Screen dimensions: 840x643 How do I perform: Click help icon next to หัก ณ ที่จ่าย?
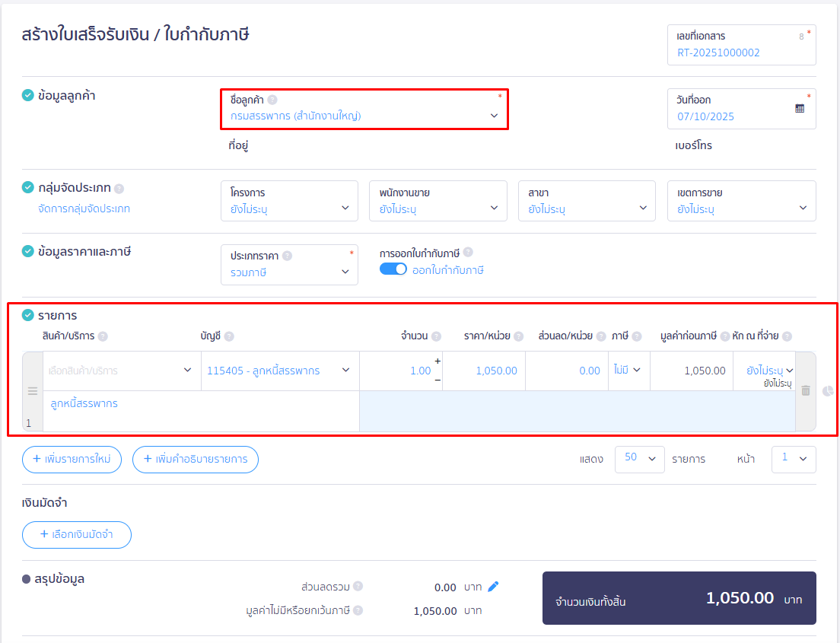tap(787, 336)
